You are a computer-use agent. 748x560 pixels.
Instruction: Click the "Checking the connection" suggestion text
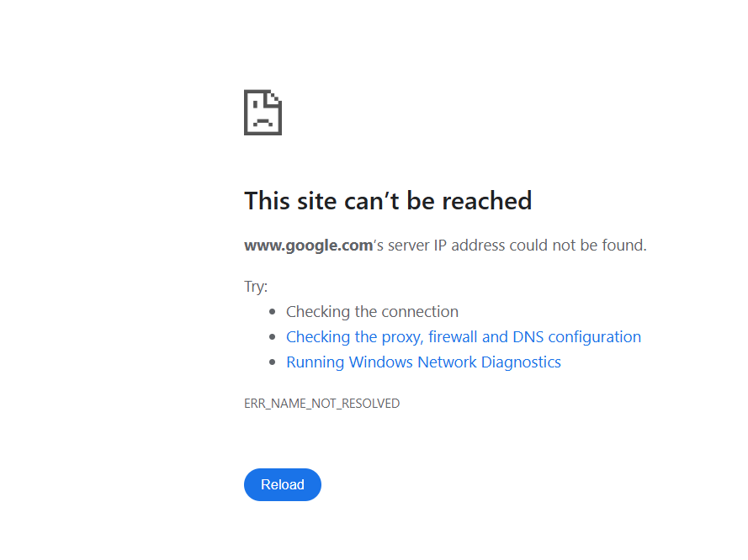(x=372, y=312)
